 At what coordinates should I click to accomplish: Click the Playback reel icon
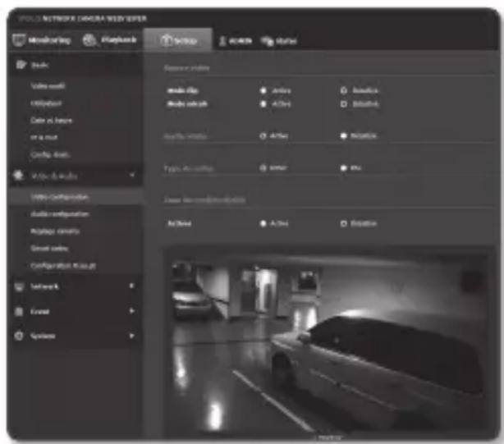89,39
